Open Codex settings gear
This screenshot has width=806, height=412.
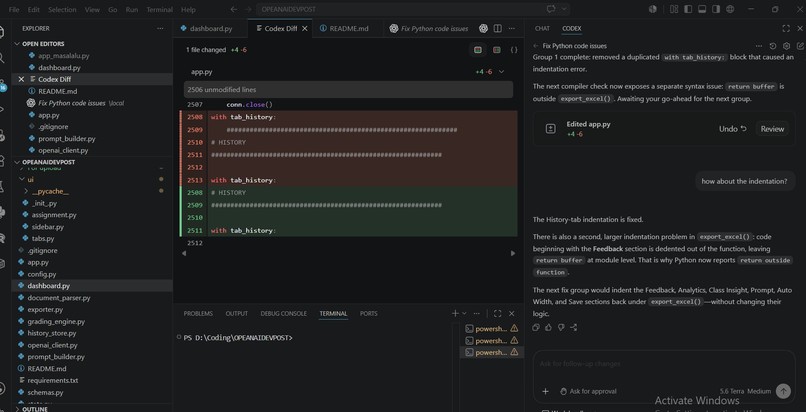[786, 46]
